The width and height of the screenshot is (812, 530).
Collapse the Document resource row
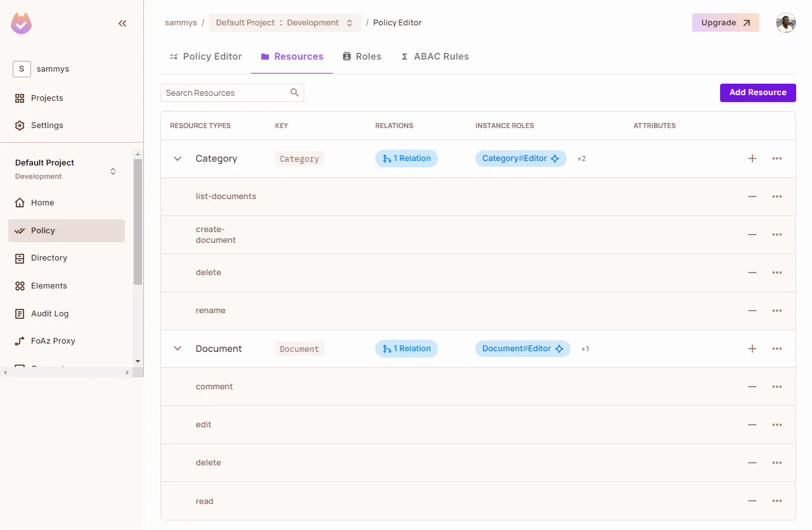tap(177, 349)
